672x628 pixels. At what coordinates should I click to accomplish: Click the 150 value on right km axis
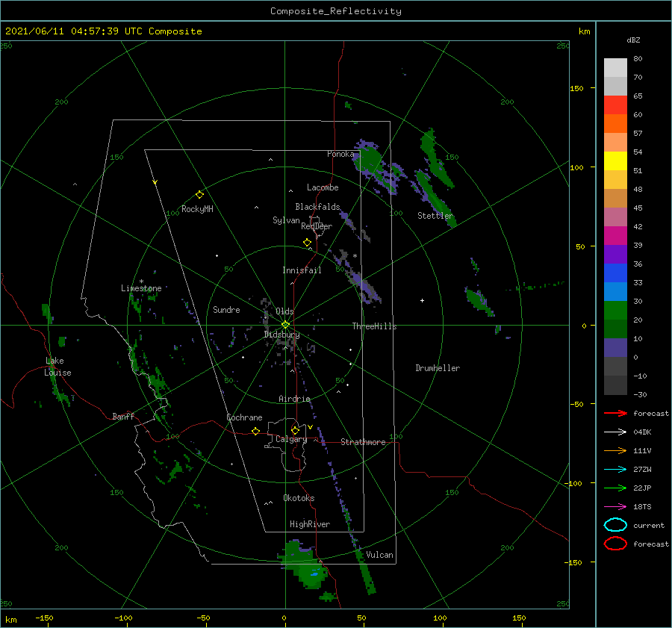point(576,88)
